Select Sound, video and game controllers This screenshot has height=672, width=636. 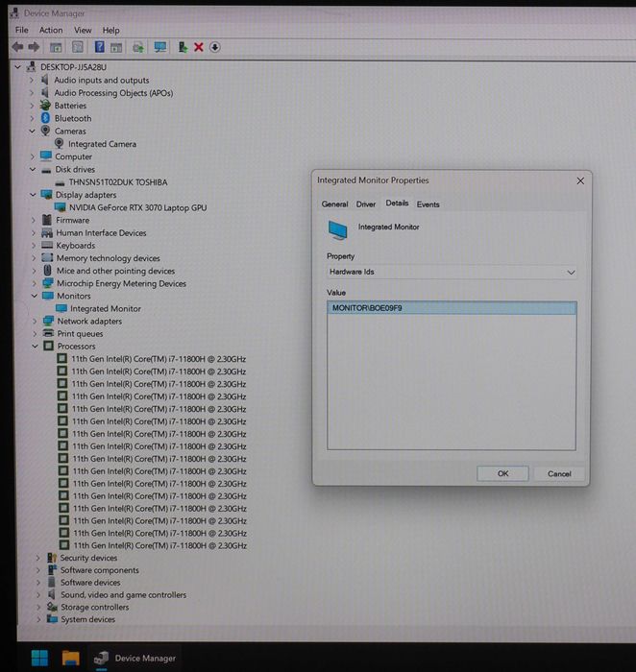[124, 595]
